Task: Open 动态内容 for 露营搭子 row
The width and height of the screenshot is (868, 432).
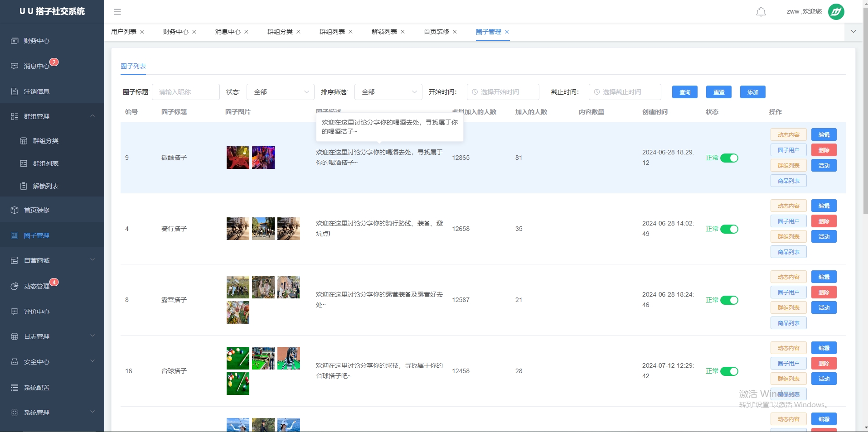Action: [789, 277]
